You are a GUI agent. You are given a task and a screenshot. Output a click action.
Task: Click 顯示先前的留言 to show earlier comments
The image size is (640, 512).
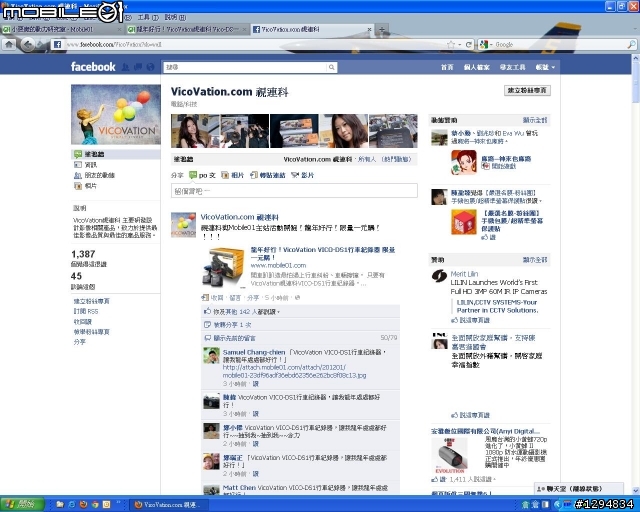click(235, 338)
